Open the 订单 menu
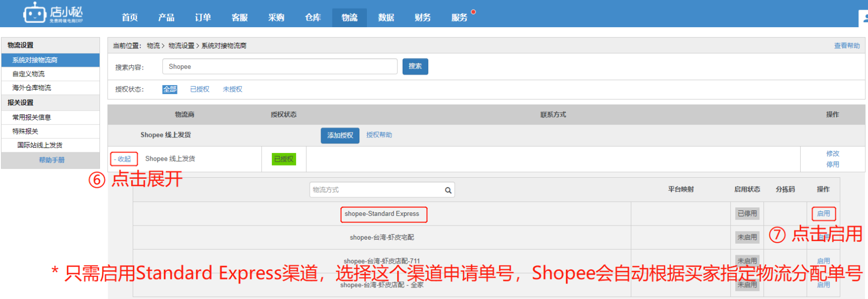Image resolution: width=868 pixels, height=299 pixels. (203, 18)
